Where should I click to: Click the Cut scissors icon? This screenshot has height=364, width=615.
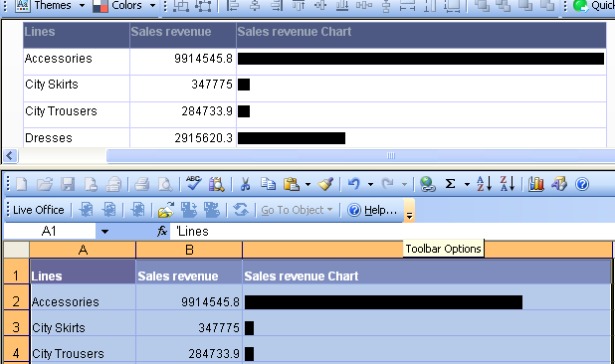[x=246, y=184]
